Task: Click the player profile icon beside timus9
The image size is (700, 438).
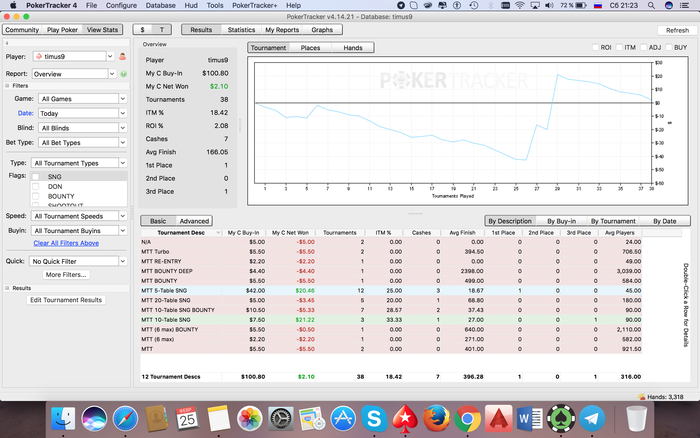Action: point(122,57)
